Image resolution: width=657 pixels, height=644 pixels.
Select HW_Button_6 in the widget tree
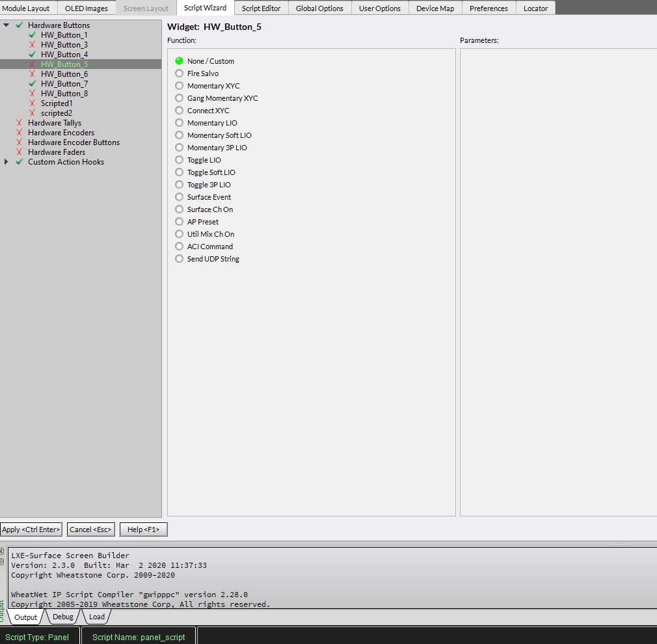[x=64, y=74]
